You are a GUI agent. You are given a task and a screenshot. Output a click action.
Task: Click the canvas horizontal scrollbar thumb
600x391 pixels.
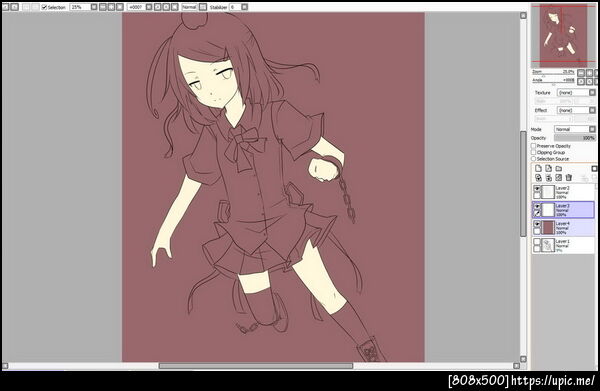[256, 366]
